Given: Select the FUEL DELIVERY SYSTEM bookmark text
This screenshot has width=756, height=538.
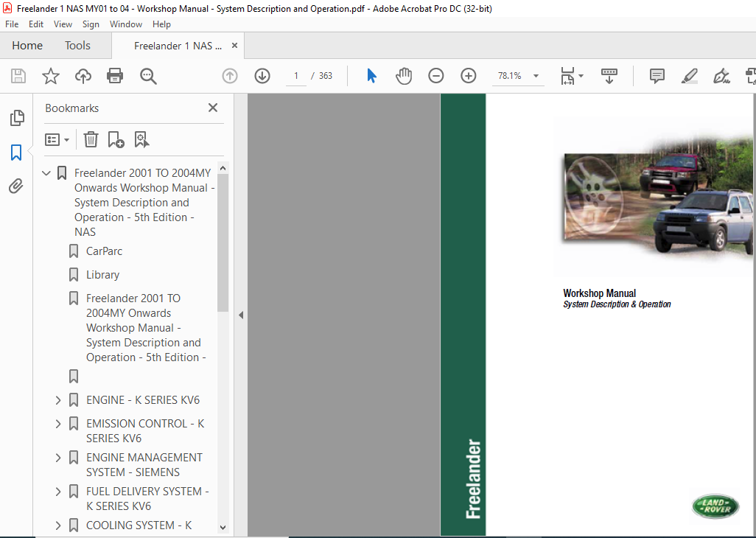Looking at the screenshot, I should pyautogui.click(x=147, y=498).
